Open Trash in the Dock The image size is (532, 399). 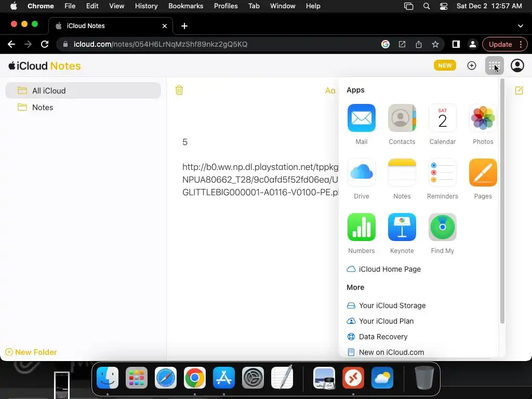424,378
